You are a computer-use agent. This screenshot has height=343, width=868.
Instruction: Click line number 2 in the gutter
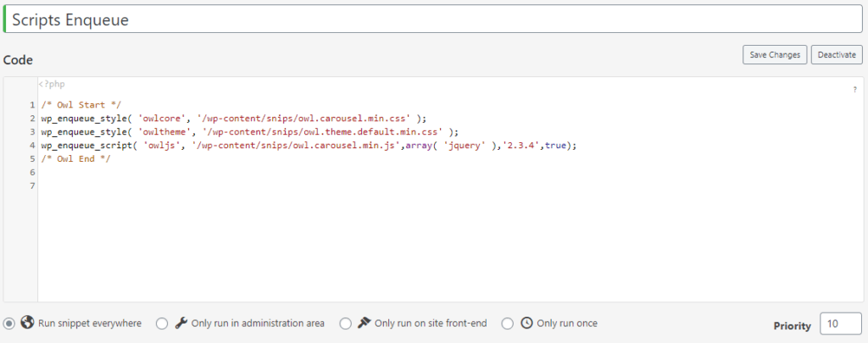pos(33,119)
